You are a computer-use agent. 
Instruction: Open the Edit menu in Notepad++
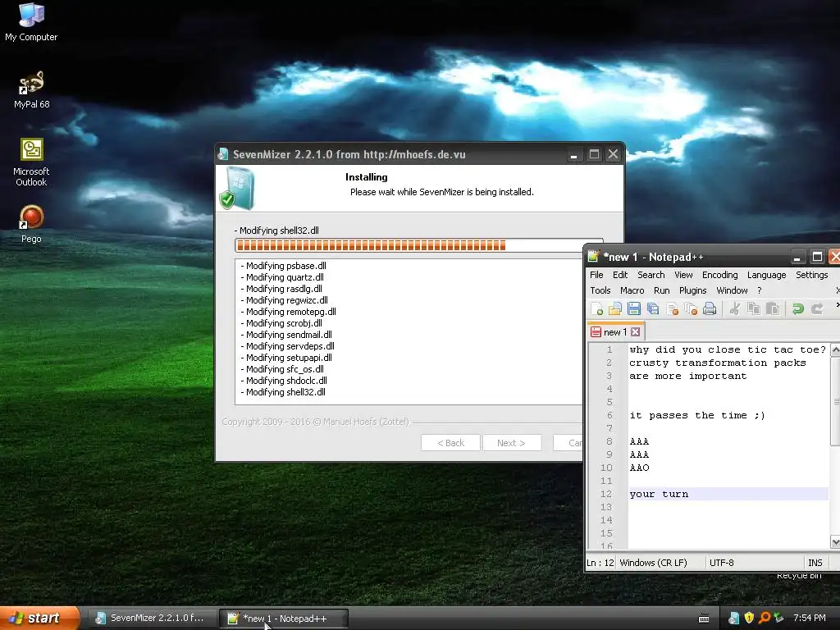tap(620, 275)
